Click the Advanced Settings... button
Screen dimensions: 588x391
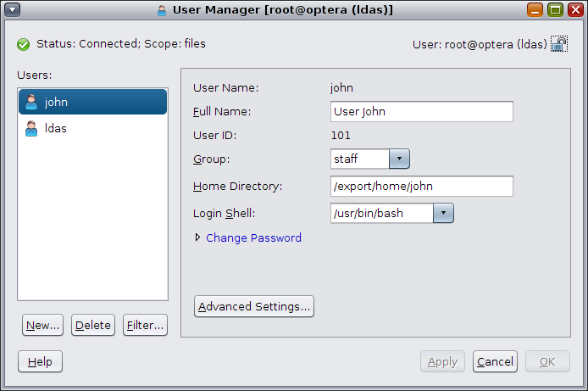[x=254, y=306]
